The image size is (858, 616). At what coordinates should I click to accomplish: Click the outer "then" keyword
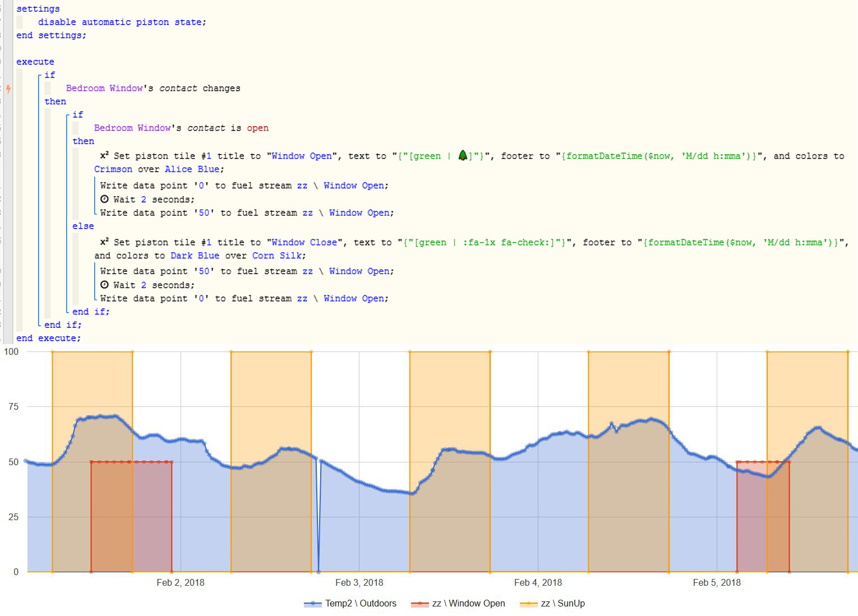point(56,101)
